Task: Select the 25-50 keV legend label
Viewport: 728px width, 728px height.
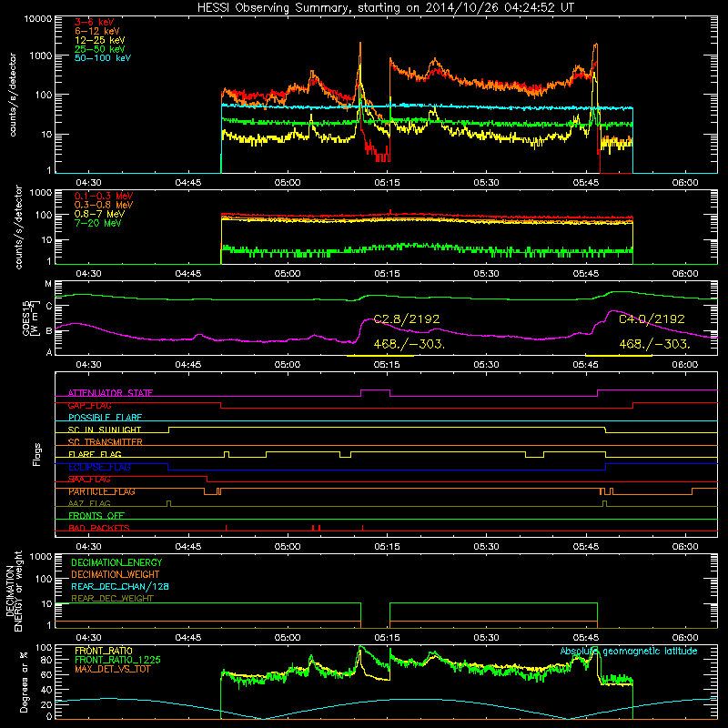Action: [100, 49]
